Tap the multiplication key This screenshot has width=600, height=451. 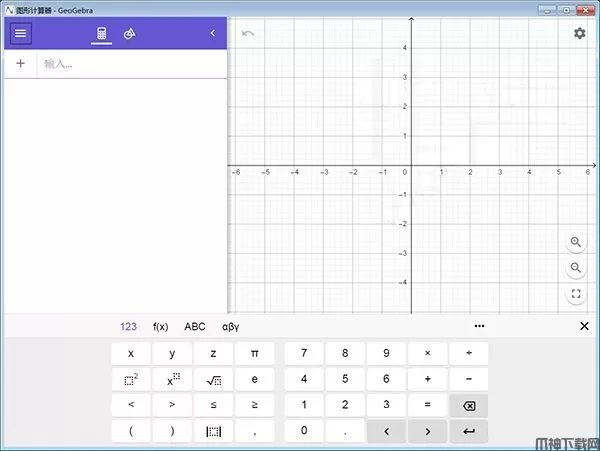point(427,353)
